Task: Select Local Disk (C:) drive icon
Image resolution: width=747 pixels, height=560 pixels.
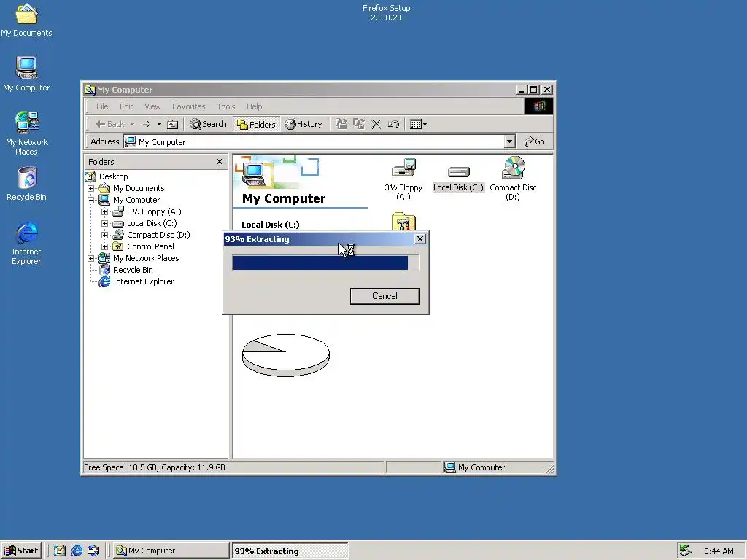Action: tap(458, 179)
